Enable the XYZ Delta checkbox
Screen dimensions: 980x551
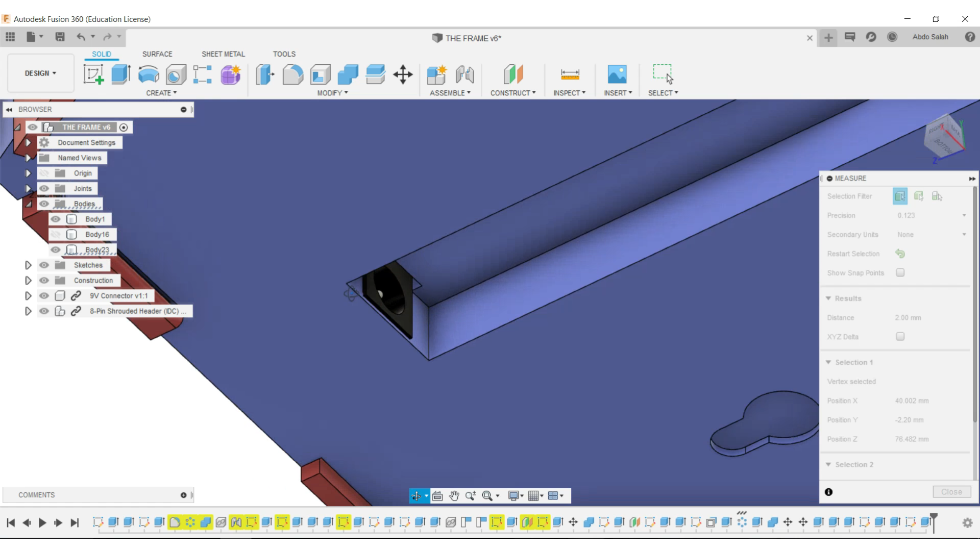900,336
